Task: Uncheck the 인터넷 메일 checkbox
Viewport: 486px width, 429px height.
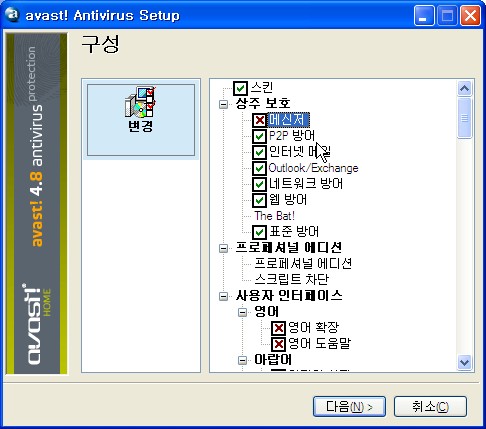Action: point(259,152)
